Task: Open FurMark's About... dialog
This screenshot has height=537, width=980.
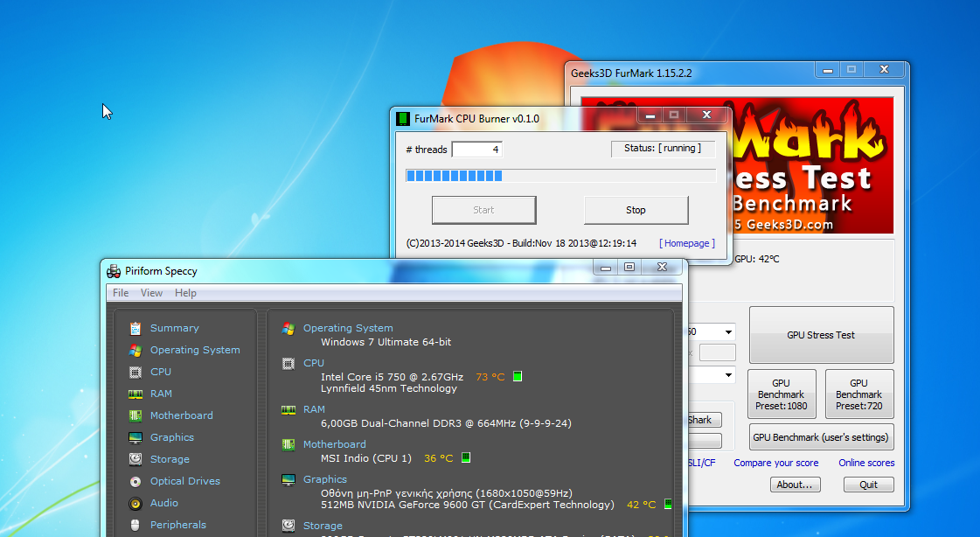Action: pyautogui.click(x=795, y=485)
